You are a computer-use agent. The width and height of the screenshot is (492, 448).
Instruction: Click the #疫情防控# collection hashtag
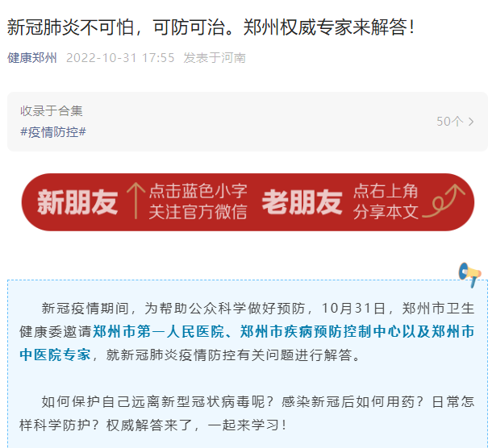pyautogui.click(x=53, y=132)
